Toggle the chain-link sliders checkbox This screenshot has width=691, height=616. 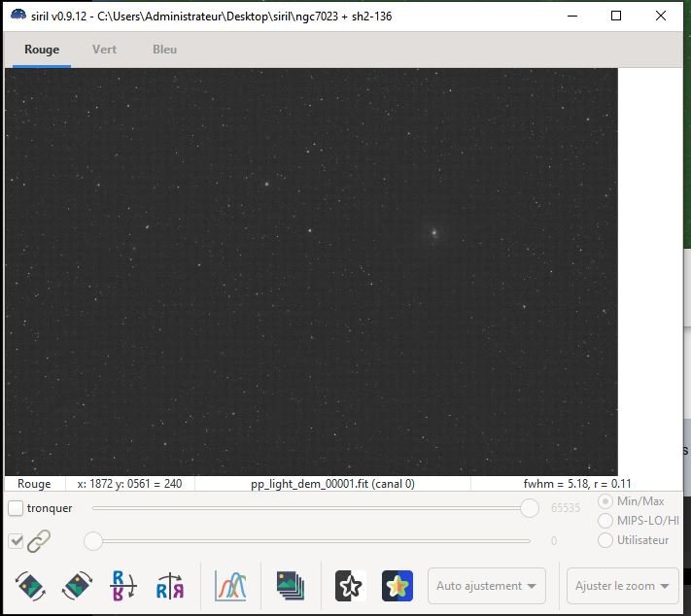point(16,540)
